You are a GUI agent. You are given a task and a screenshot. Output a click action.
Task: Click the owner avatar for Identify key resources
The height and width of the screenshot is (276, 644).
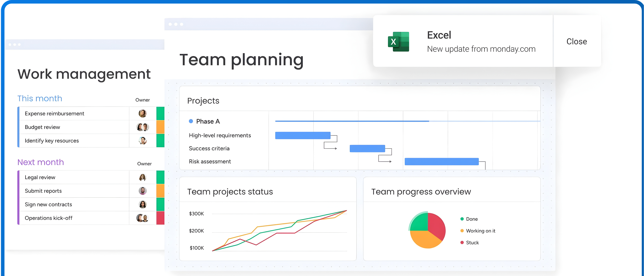(x=142, y=140)
